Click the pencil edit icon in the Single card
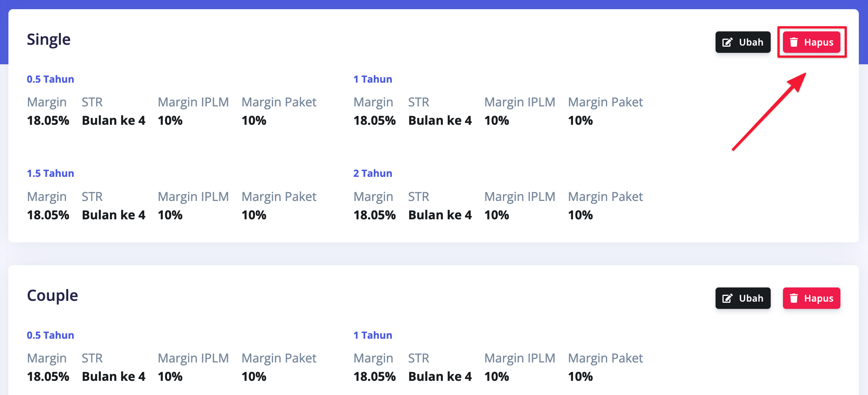The width and height of the screenshot is (868, 395). click(x=727, y=42)
